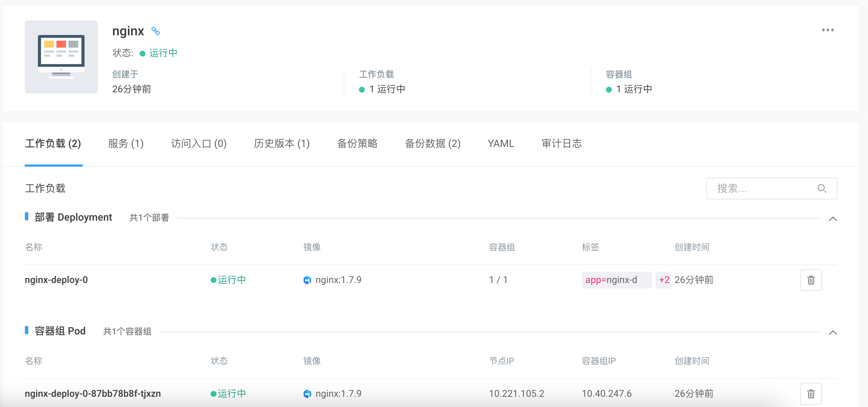868x407 pixels.
Task: Click the nginx application monitor thumbnail
Action: pyautogui.click(x=61, y=57)
